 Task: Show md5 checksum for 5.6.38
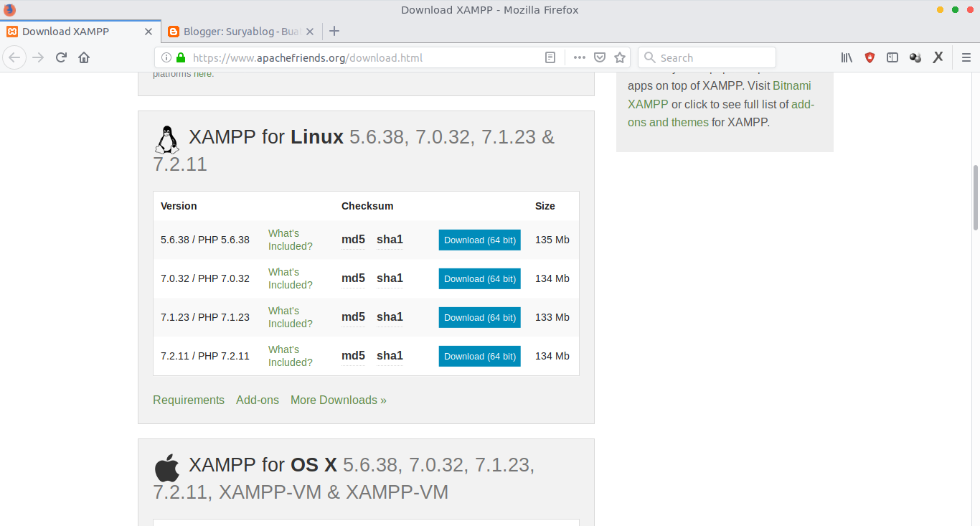(x=353, y=240)
